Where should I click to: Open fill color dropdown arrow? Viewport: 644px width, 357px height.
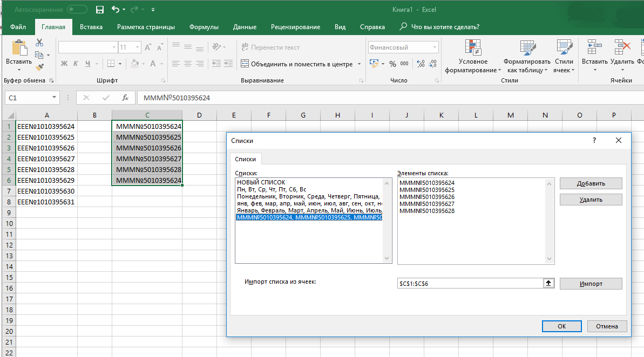click(x=144, y=64)
